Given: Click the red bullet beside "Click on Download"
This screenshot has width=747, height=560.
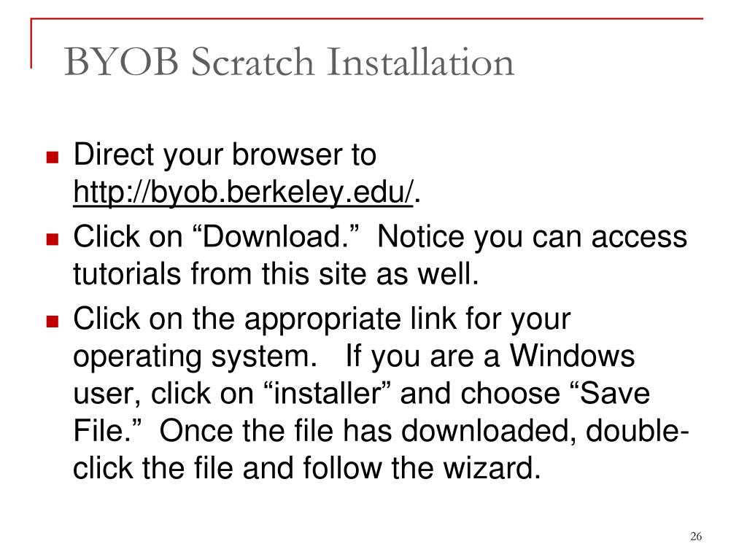Looking at the screenshot, I should pyautogui.click(x=53, y=238).
